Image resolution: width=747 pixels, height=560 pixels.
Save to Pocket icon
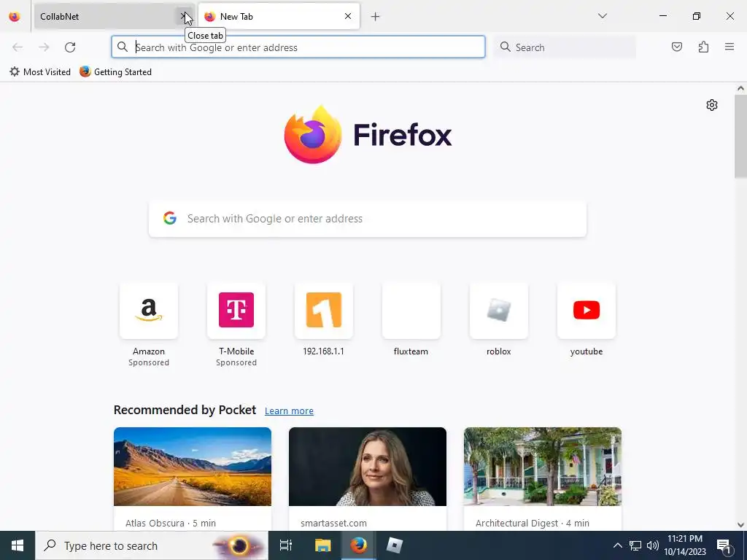(x=677, y=47)
